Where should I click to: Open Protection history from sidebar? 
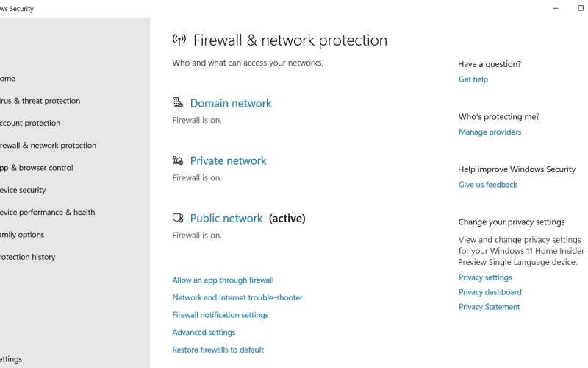28,257
